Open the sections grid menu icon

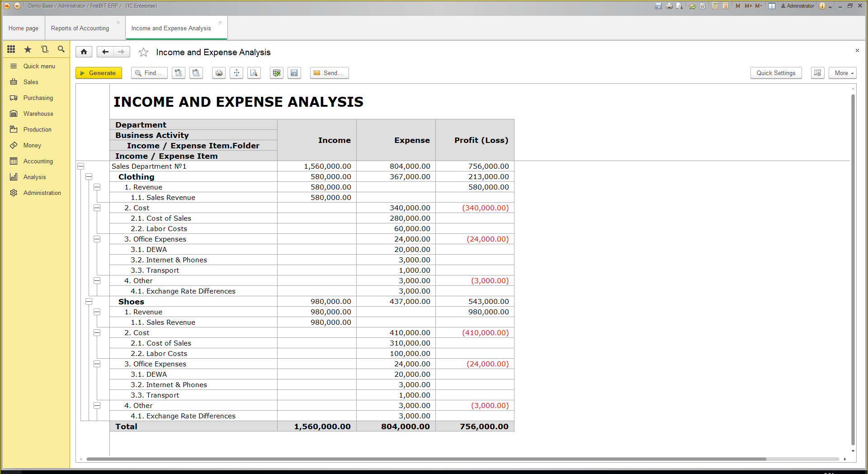(11, 49)
